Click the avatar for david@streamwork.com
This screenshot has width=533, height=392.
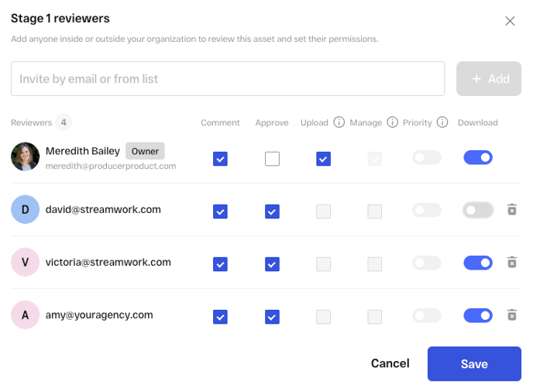click(26, 209)
